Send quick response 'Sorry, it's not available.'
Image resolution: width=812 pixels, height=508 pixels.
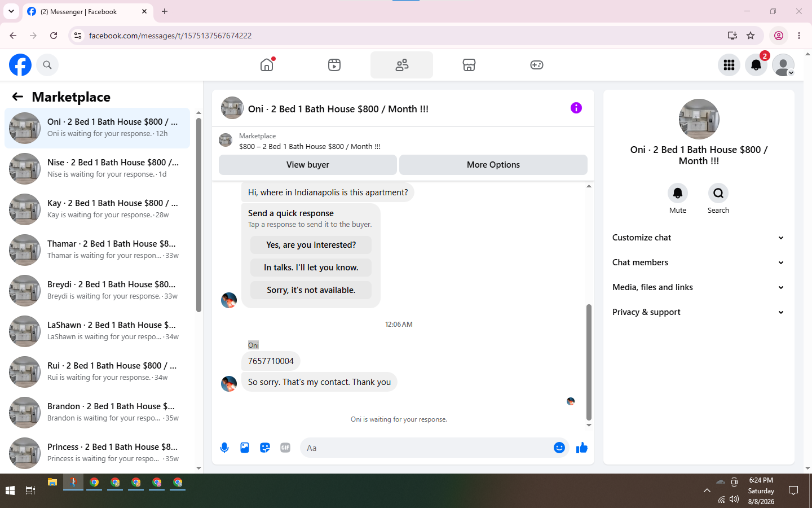(311, 290)
